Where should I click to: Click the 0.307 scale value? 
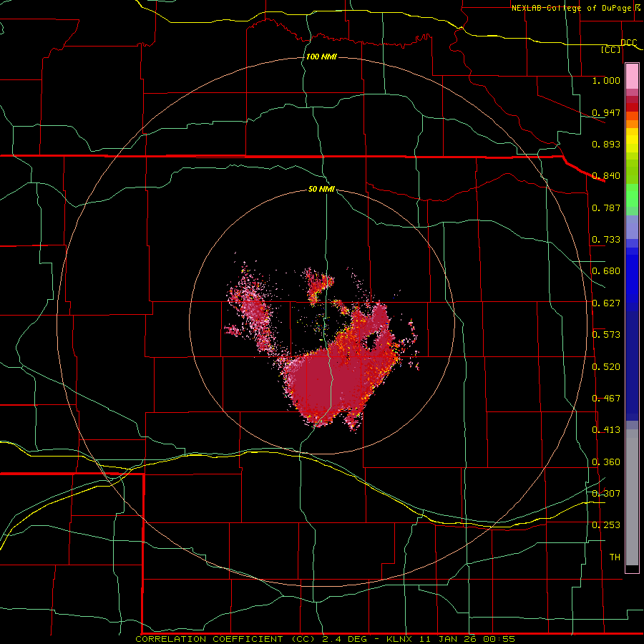coord(606,494)
